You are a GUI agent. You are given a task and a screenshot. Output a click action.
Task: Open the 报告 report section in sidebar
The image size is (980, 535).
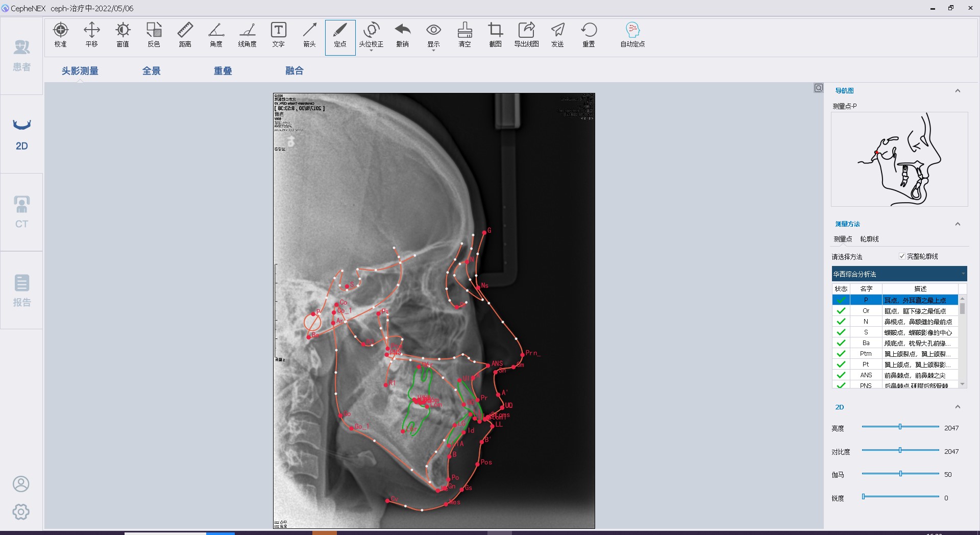coord(21,290)
